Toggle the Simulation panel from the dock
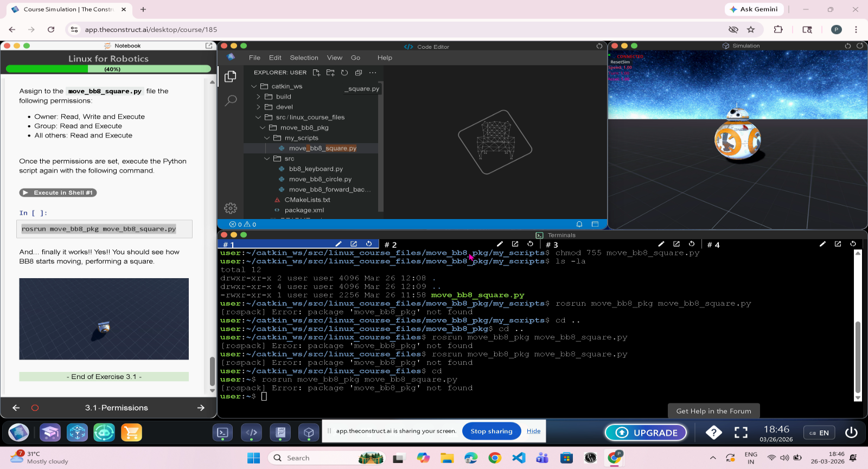Screen dimensions: 868x469 [x=309, y=432]
